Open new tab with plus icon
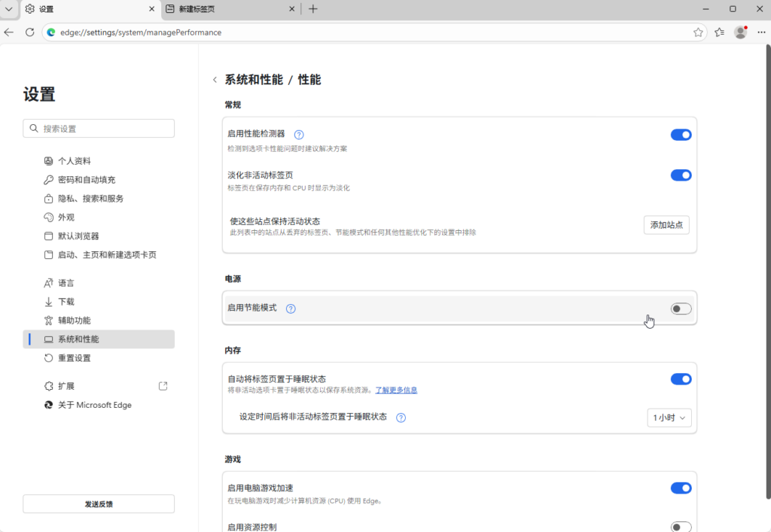771x532 pixels. pos(313,9)
